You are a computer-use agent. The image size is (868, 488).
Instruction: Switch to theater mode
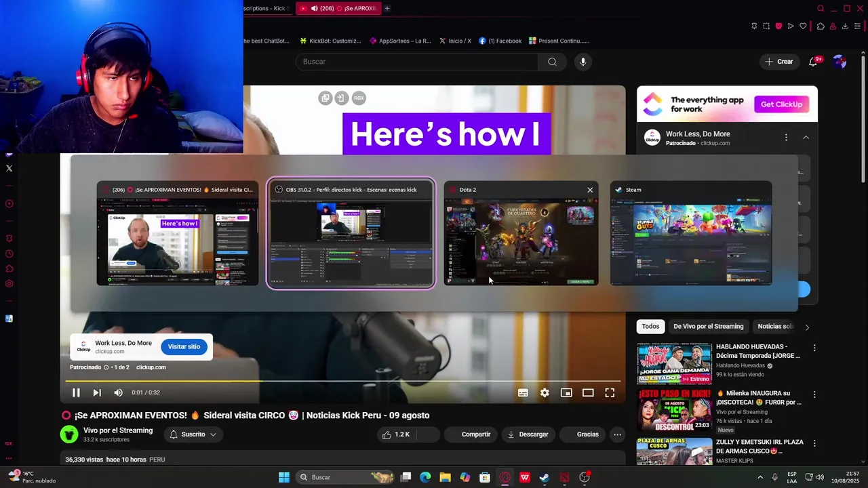[x=588, y=392]
